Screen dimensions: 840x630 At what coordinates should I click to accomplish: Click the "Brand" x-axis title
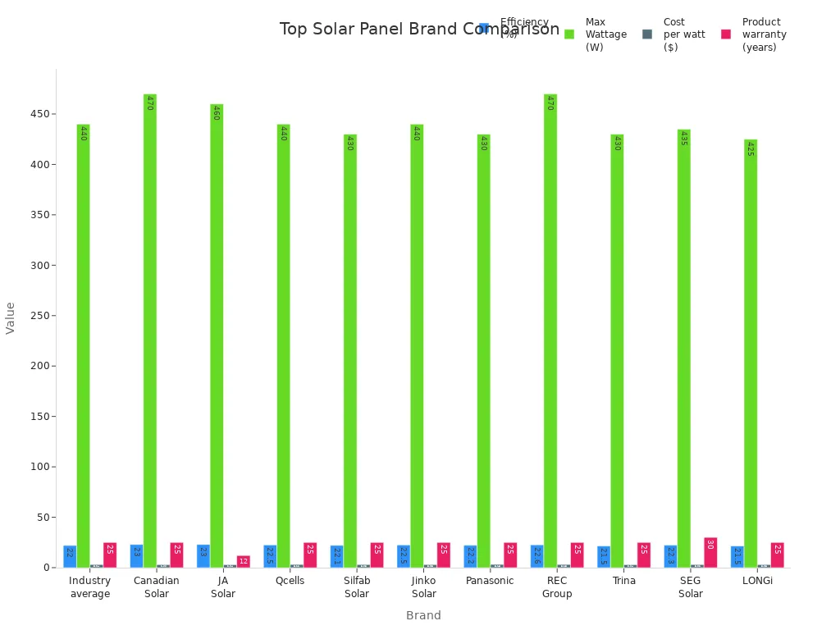pos(423,615)
